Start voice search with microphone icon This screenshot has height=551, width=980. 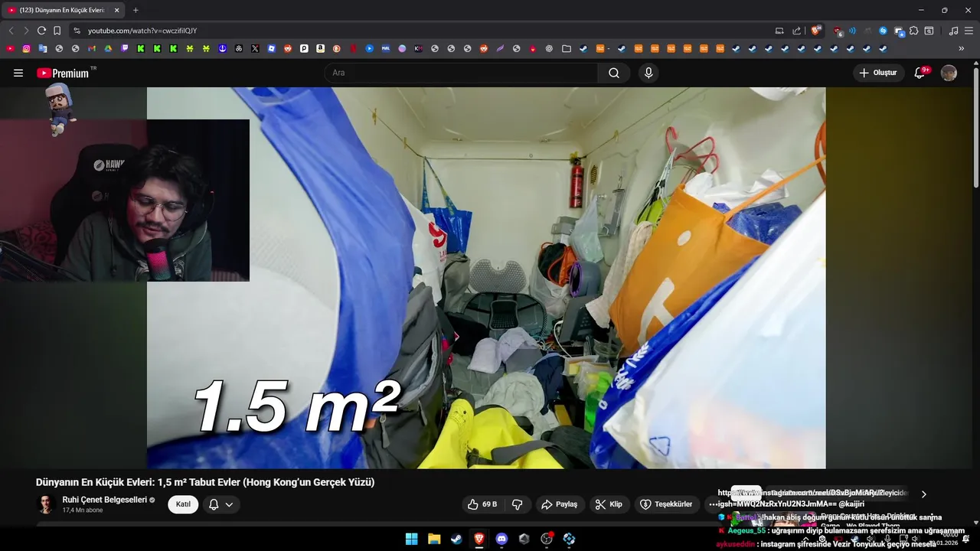point(648,73)
